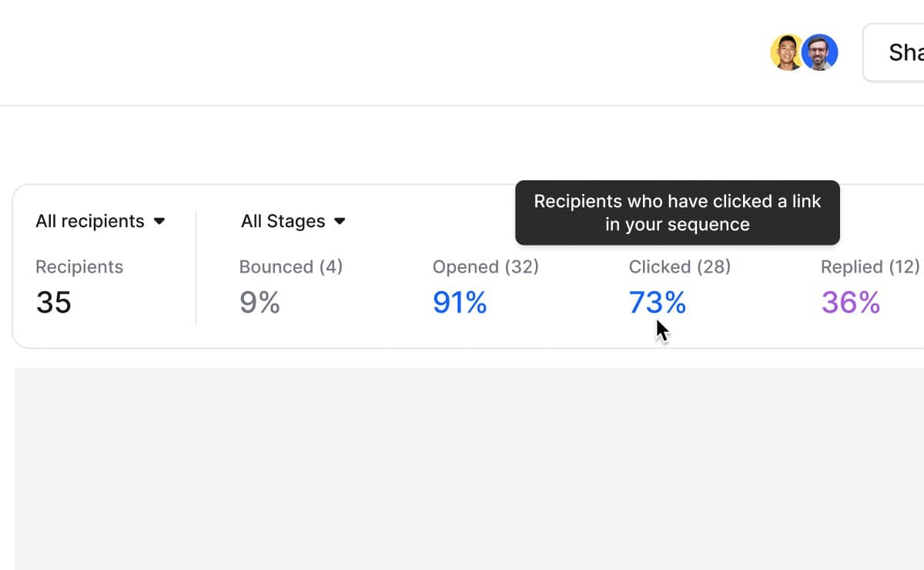This screenshot has height=570, width=924.
Task: Dismiss the clicked-link tooltip
Action: click(677, 213)
